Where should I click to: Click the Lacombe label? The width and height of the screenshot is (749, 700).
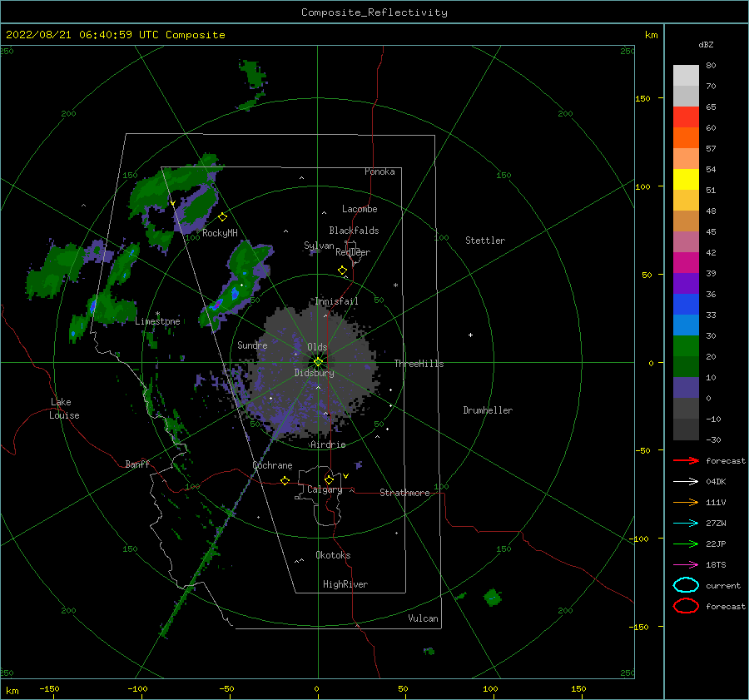tap(360, 209)
